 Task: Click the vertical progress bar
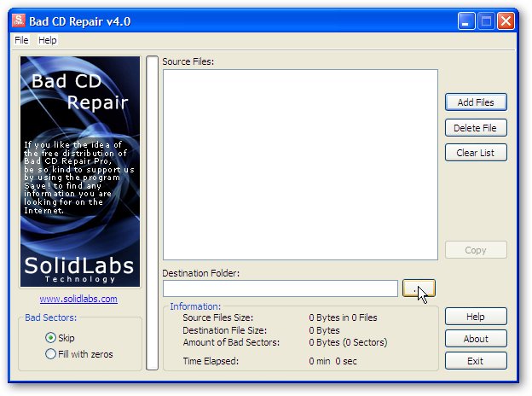[x=152, y=213]
